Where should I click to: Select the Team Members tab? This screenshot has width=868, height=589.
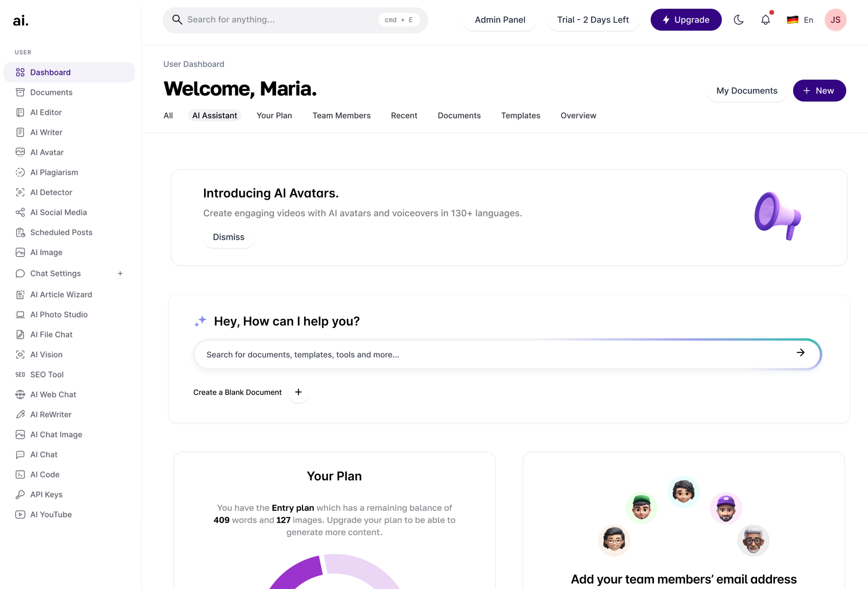click(341, 115)
